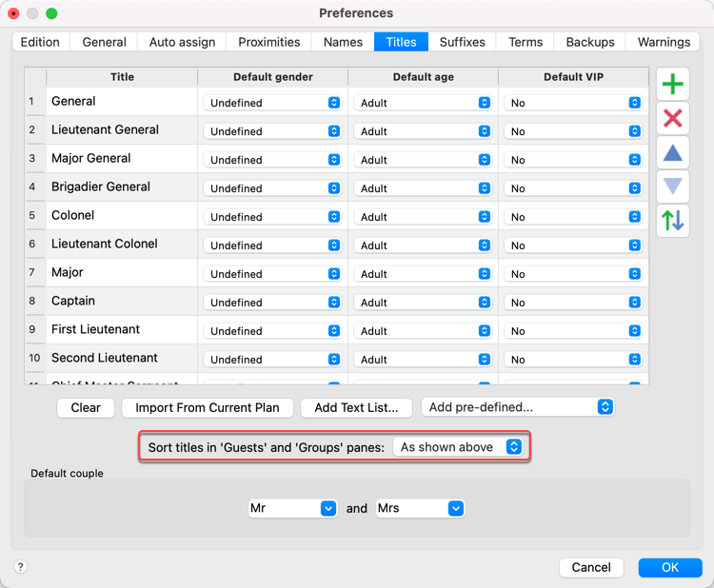Change the sort titles 'As shown above' dropdown
714x588 pixels.
pos(458,447)
